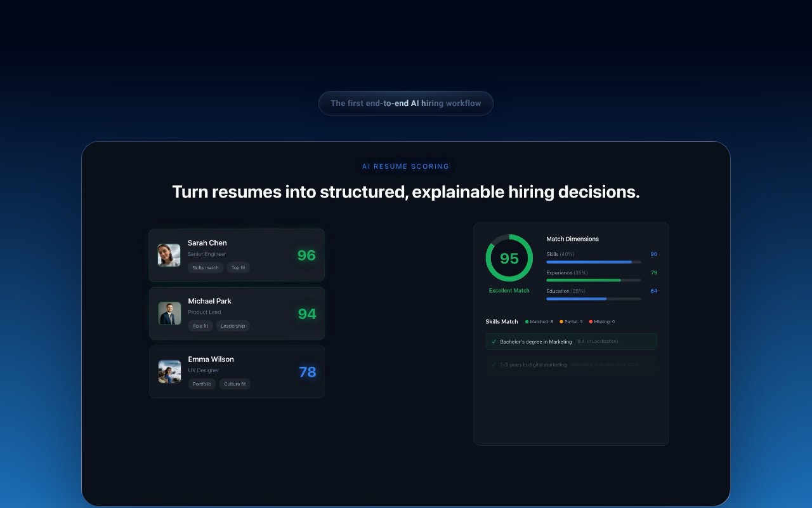Click the Skills score value 90

(653, 254)
